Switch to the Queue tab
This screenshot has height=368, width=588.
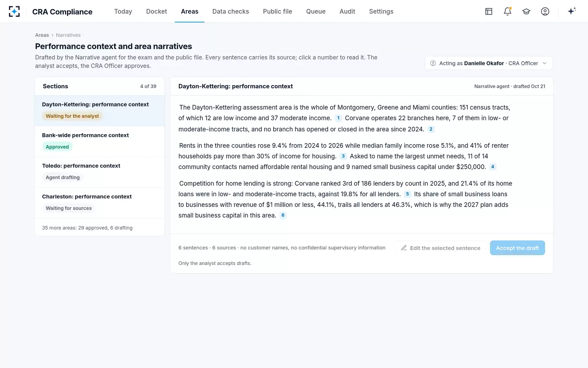(x=316, y=11)
